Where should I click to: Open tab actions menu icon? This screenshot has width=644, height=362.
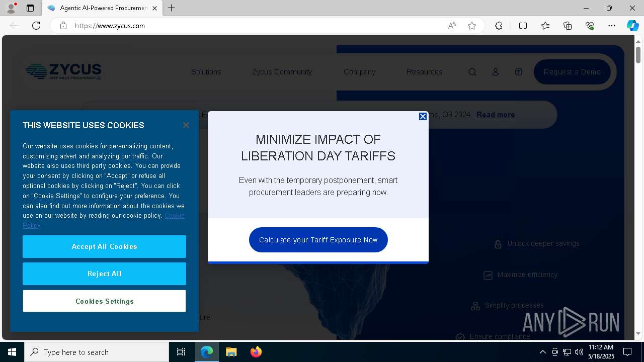tap(30, 8)
